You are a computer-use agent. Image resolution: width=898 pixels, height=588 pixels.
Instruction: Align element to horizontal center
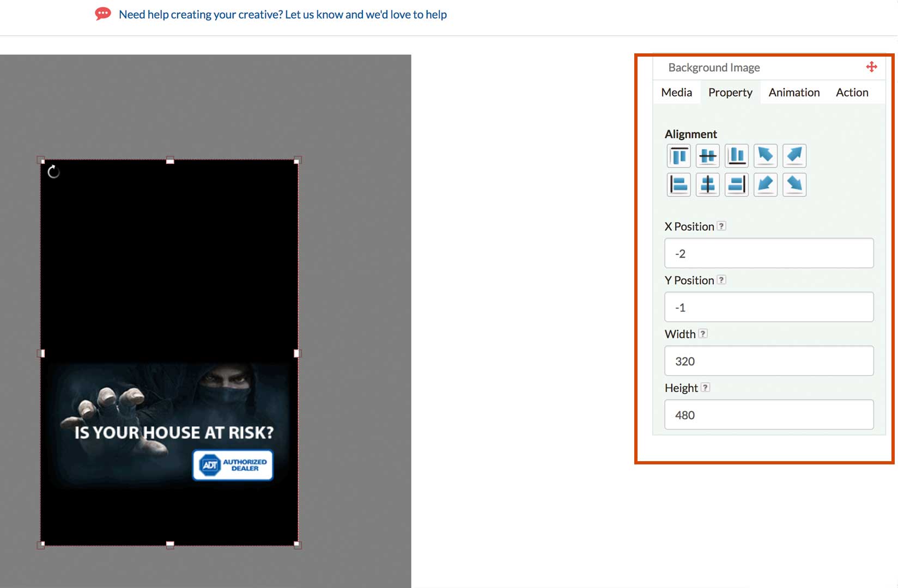point(707,185)
